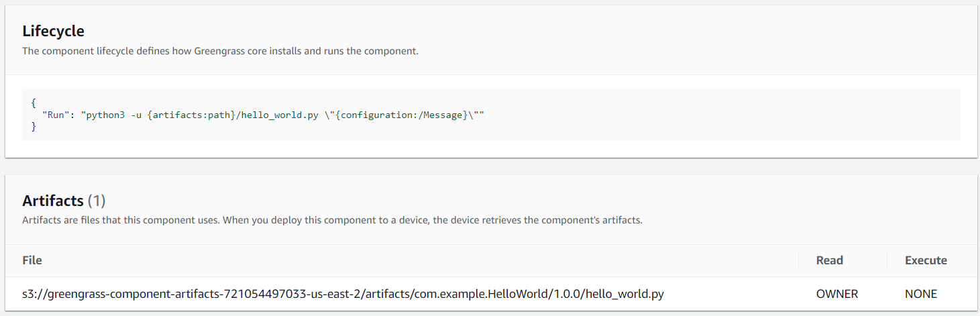This screenshot has width=980, height=316.
Task: Click the closing brace in code block
Action: tap(34, 127)
